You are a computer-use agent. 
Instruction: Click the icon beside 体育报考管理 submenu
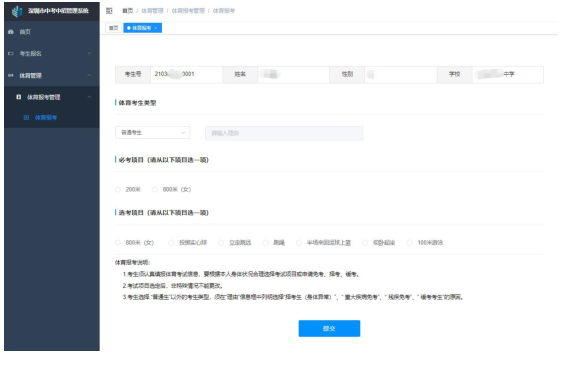click(x=19, y=97)
